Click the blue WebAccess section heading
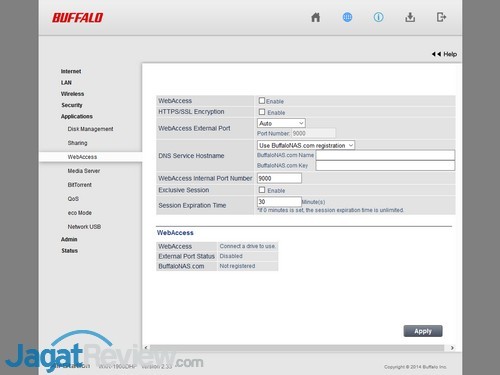This screenshot has width=500, height=375. (x=175, y=233)
